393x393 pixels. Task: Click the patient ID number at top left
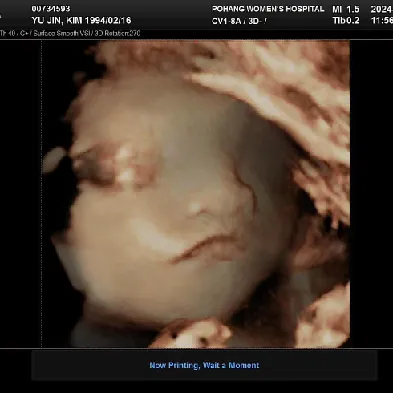(51, 9)
